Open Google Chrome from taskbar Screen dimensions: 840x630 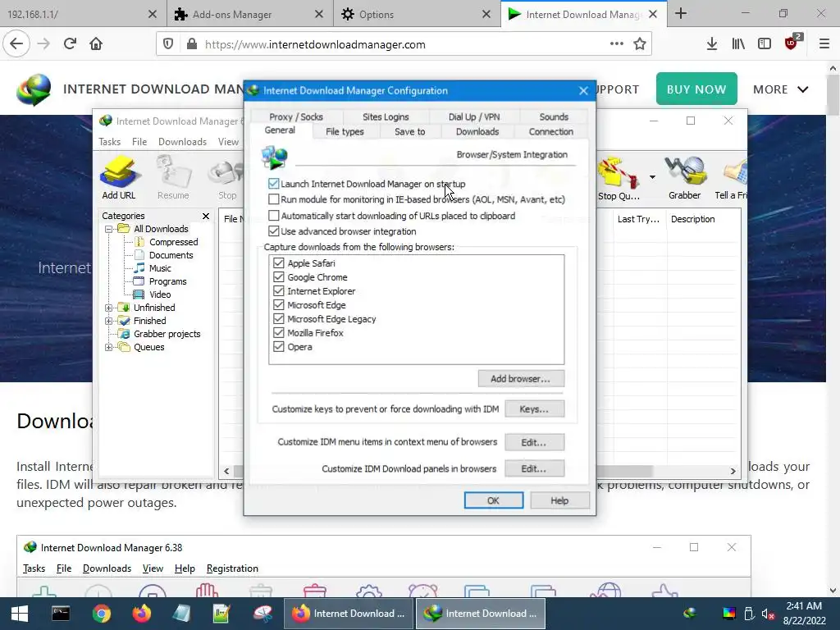[x=101, y=614]
